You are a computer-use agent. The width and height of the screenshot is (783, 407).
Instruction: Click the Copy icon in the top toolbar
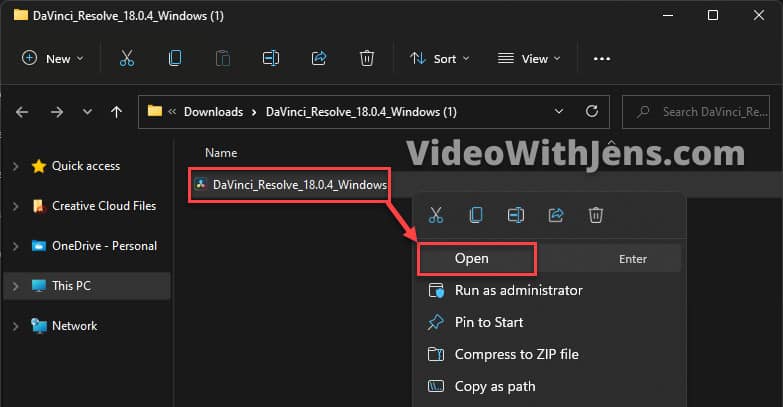click(175, 58)
